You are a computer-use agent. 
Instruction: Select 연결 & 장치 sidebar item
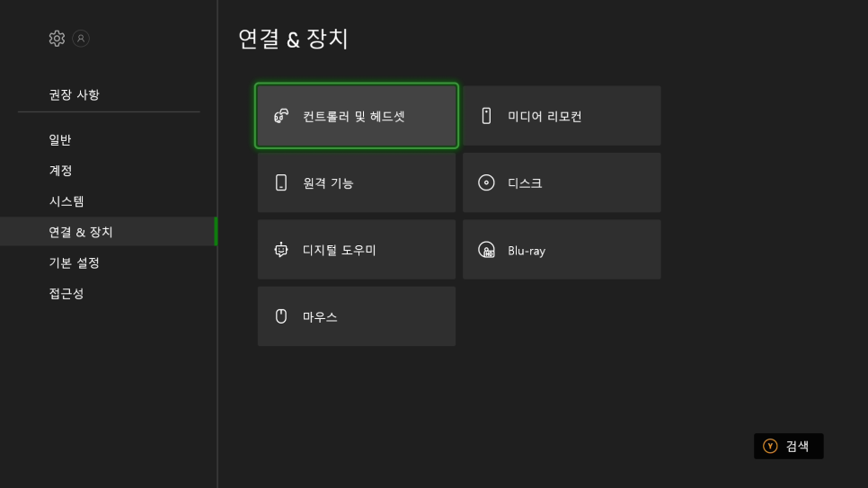81,232
